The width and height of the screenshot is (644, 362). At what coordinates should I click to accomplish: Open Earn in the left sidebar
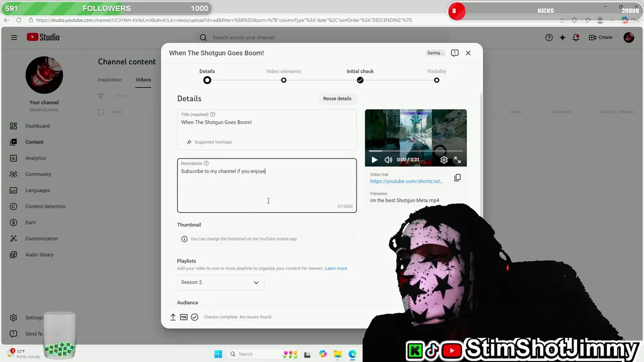pos(30,222)
